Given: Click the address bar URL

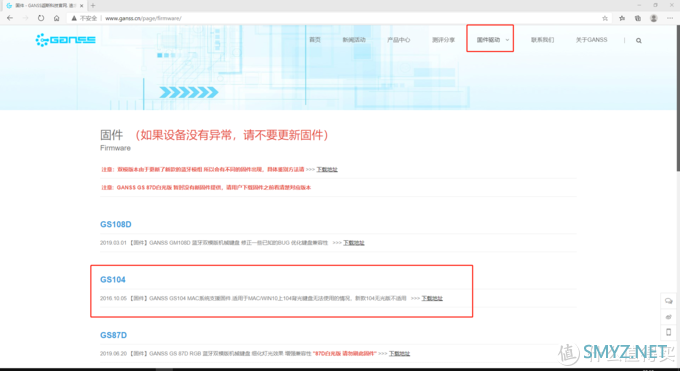Looking at the screenshot, I should [143, 18].
